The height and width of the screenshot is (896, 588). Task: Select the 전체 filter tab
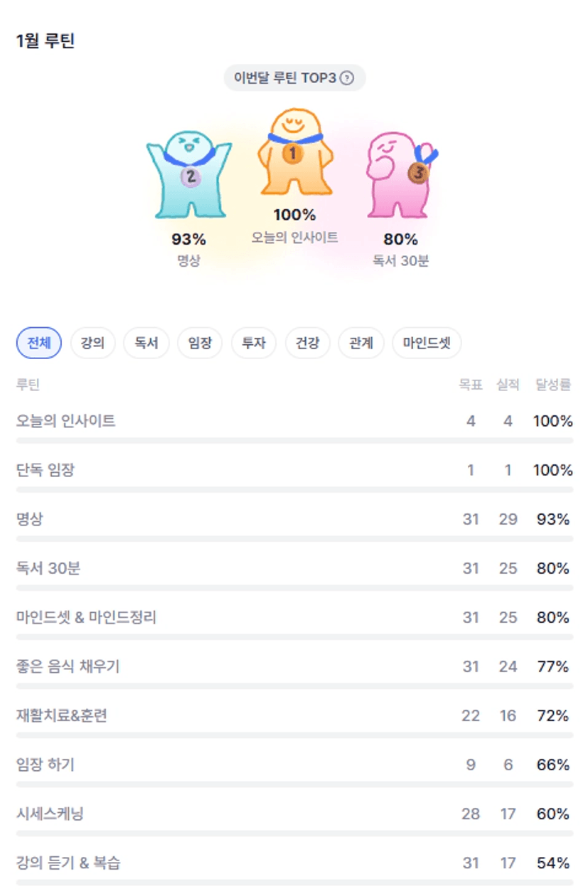[39, 343]
